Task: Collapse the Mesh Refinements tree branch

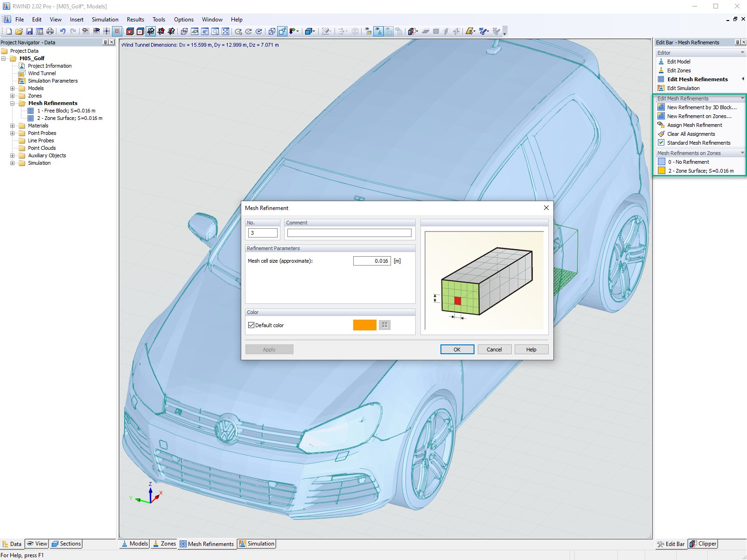Action: tap(12, 103)
